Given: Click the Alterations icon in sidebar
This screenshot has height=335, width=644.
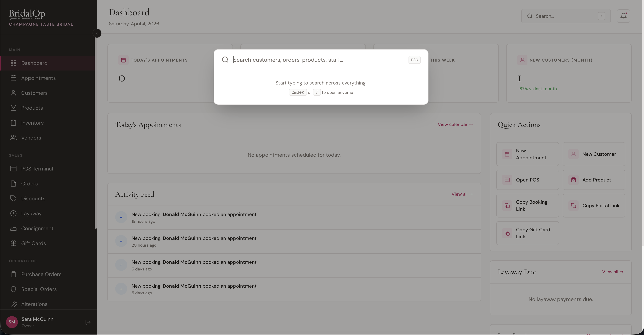Looking at the screenshot, I should tap(14, 304).
